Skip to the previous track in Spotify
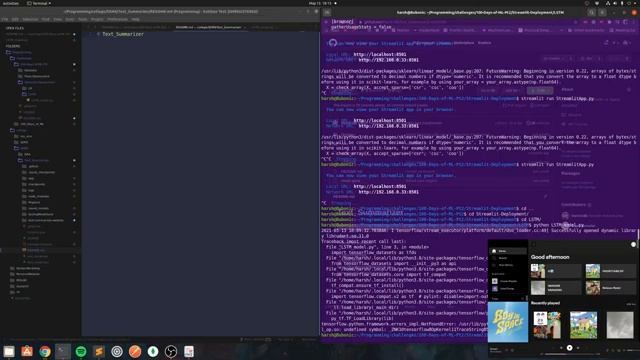Image resolution: width=640 pixels, height=360 pixels. (562, 348)
